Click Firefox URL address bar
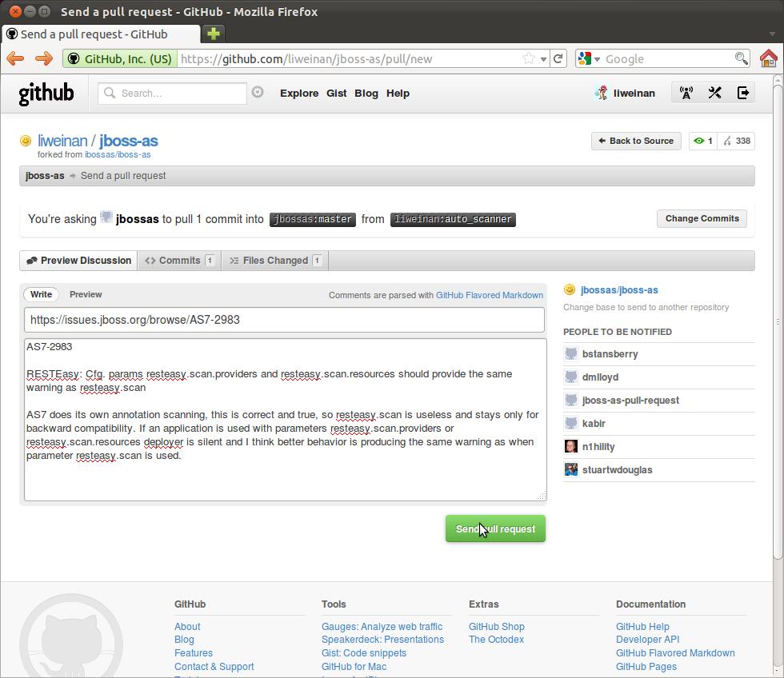 pos(350,59)
